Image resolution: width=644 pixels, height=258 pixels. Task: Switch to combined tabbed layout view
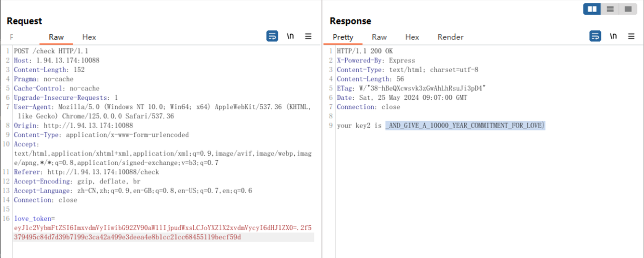point(627,9)
